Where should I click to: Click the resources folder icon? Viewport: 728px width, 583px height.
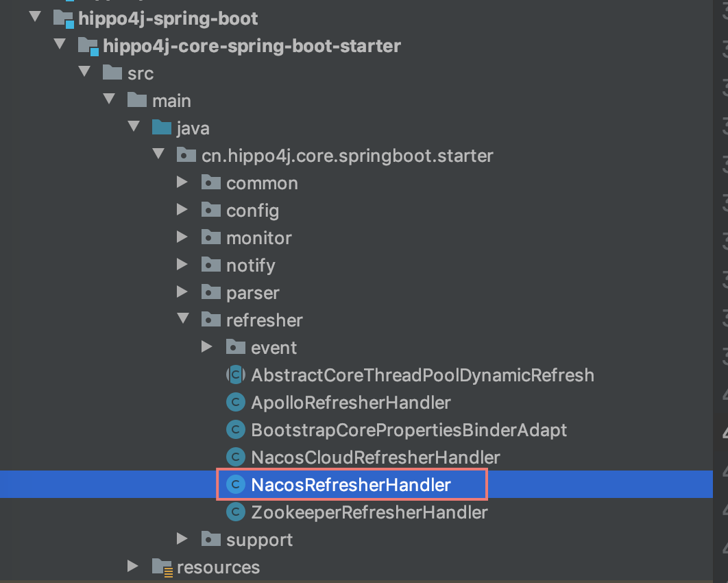(160, 567)
